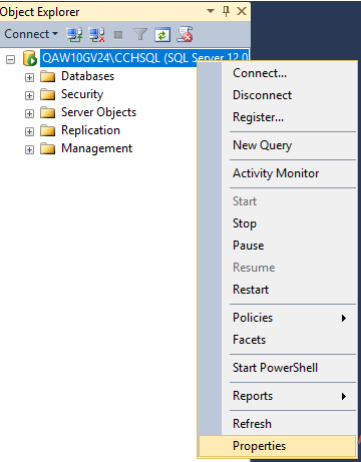Choose Disconnect from the context menu
The width and height of the screenshot is (361, 462).
tap(277, 95)
